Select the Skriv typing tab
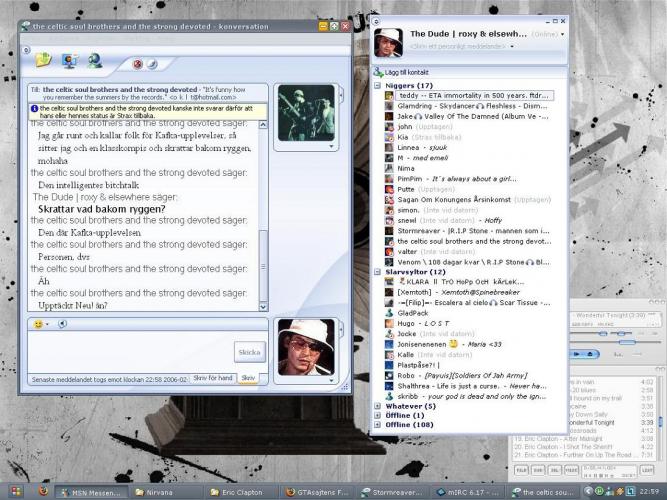This screenshot has height=500, width=667. click(249, 377)
